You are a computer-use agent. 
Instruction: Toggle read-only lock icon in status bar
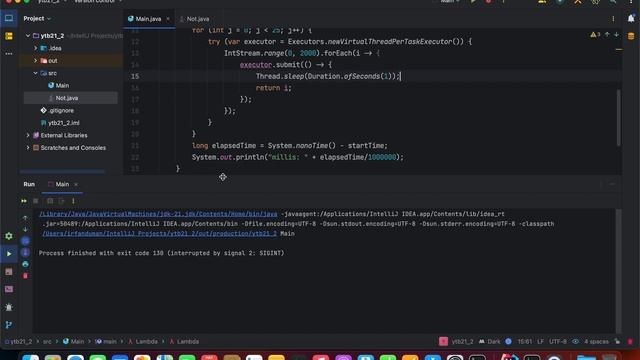click(x=617, y=342)
